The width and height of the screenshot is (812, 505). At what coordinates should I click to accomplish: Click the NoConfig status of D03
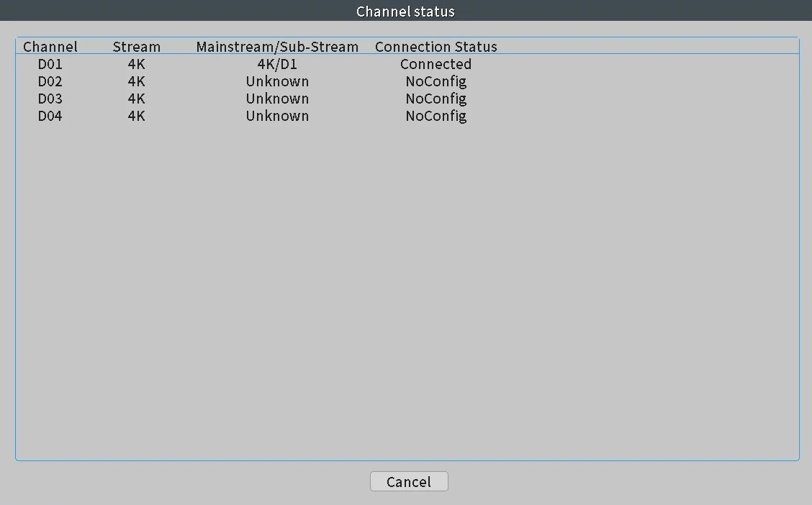(x=436, y=99)
